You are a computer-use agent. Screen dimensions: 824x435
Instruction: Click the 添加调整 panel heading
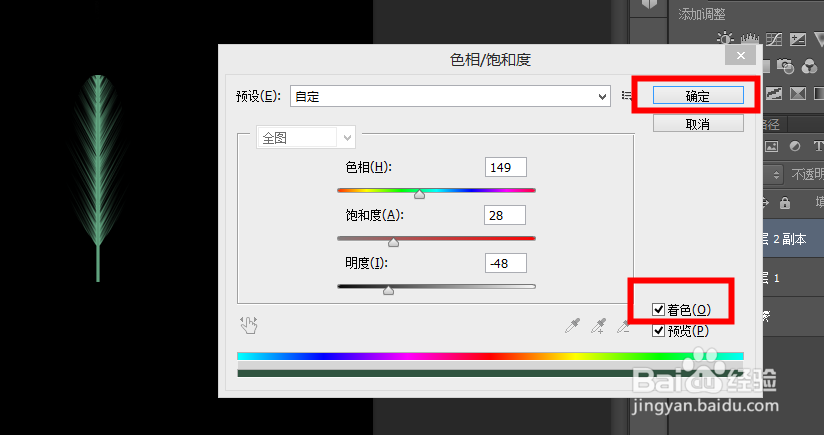702,14
